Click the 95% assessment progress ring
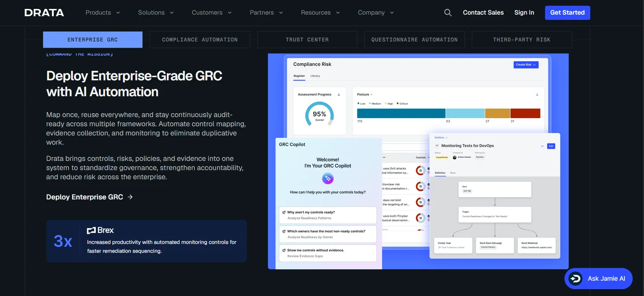Image resolution: width=644 pixels, height=296 pixels. (x=319, y=115)
